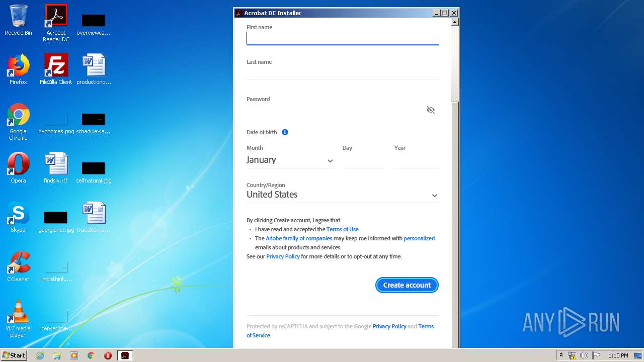
Task: Open Windows Explorer folder in taskbar
Action: tap(57, 355)
